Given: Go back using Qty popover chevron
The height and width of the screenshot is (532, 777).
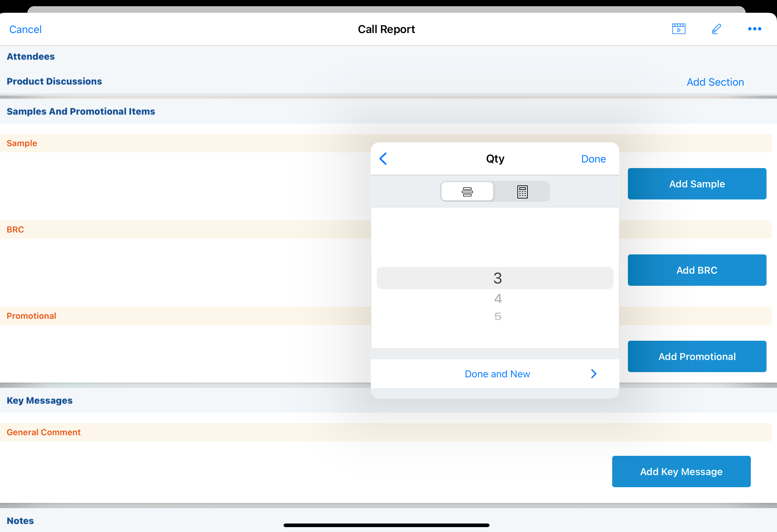Looking at the screenshot, I should click(x=383, y=159).
